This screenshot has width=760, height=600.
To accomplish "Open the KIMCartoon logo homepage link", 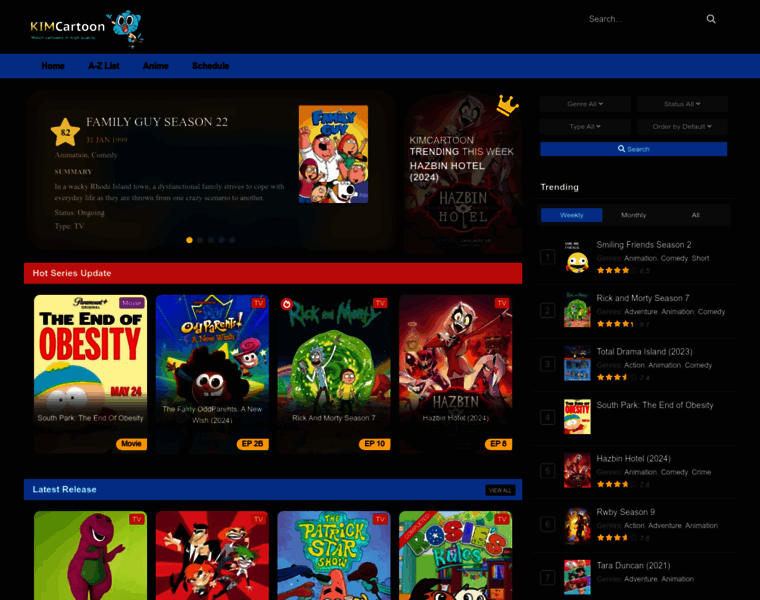I will coord(86,28).
